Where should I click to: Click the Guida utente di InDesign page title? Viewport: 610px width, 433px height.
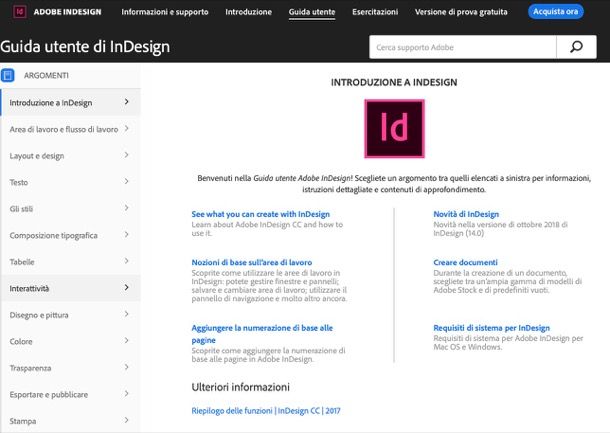[x=85, y=47]
